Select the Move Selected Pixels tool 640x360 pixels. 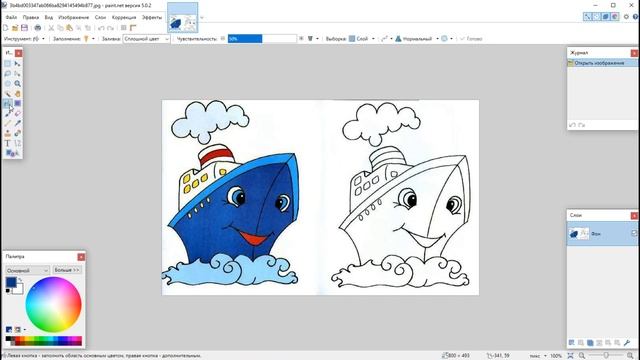18,64
